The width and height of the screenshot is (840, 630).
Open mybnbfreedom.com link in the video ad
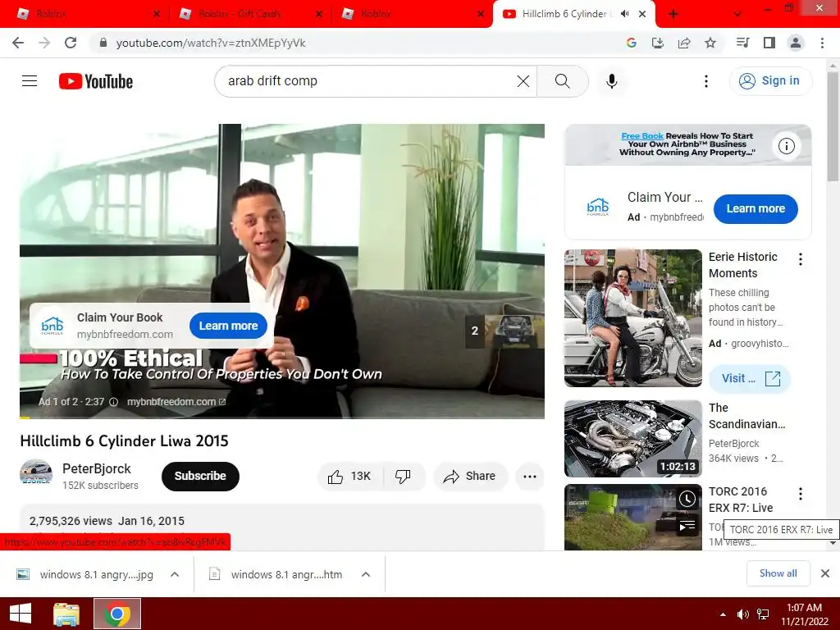click(176, 402)
